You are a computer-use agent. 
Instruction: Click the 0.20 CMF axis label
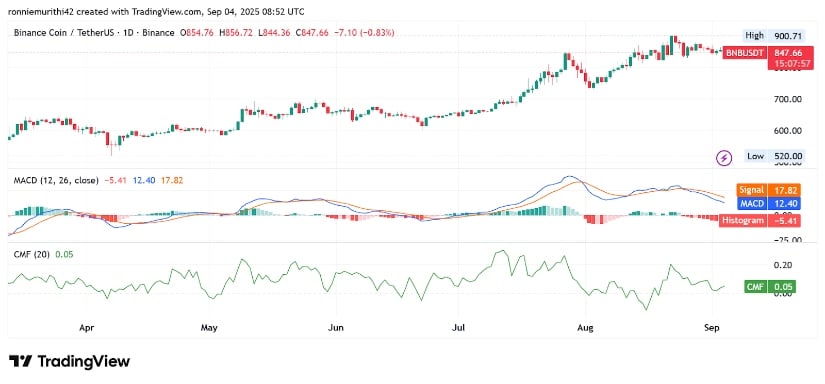784,265
